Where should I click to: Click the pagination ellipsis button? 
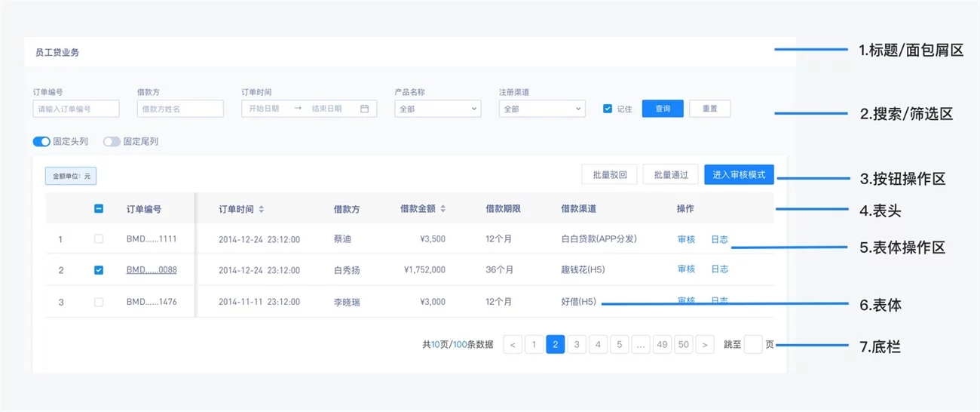(x=641, y=345)
